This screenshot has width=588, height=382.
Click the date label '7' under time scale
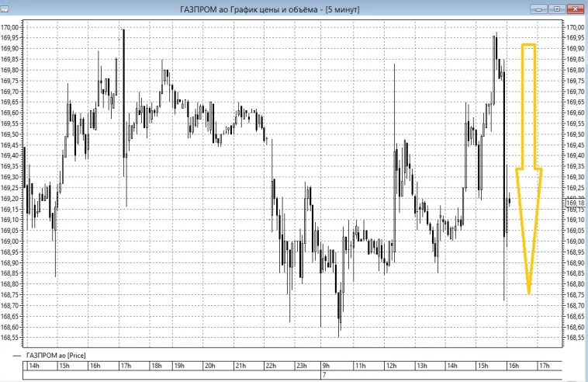point(324,374)
